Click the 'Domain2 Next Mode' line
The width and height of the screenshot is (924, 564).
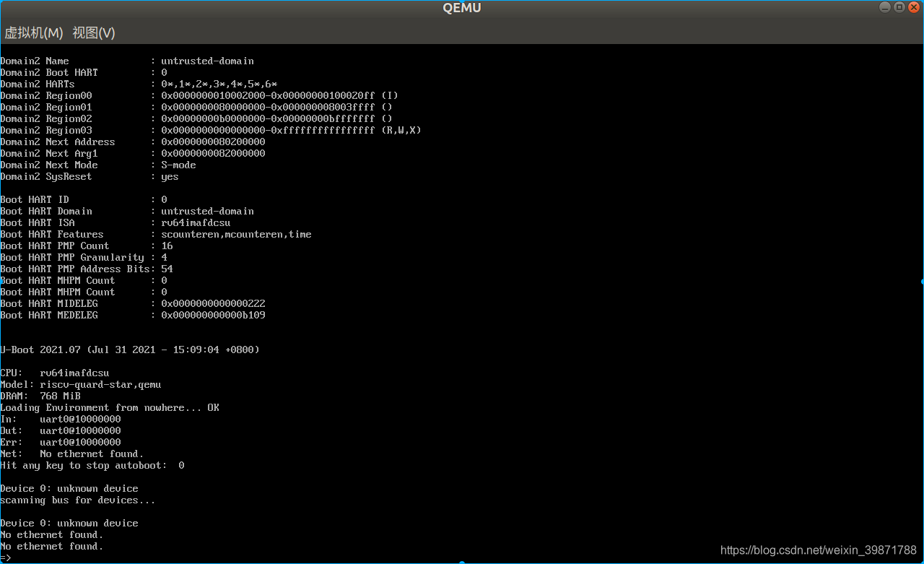98,165
